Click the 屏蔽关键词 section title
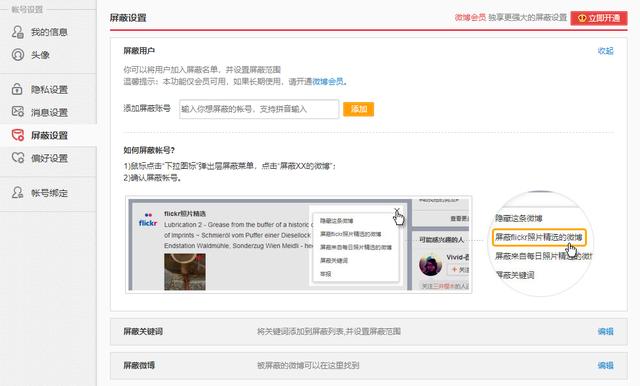The image size is (640, 386). tap(143, 331)
